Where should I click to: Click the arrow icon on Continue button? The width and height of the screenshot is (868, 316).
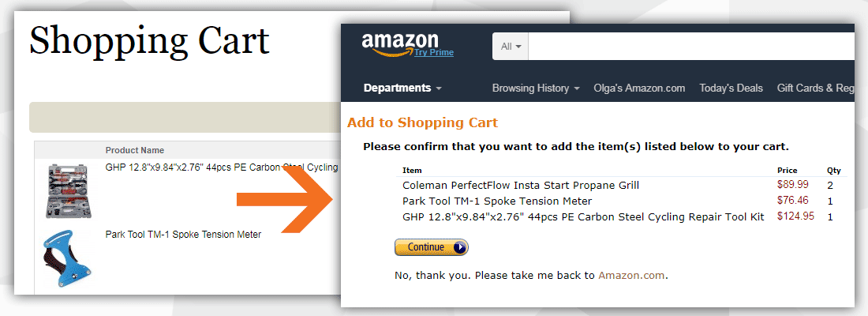click(x=459, y=247)
